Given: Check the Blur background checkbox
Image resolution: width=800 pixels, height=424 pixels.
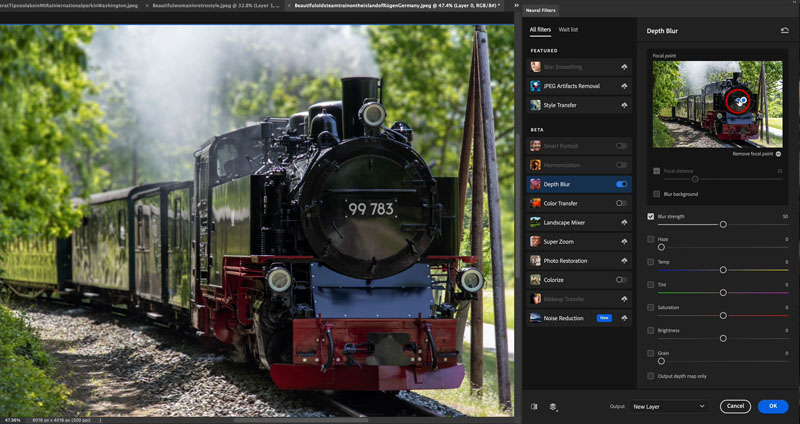Looking at the screenshot, I should pyautogui.click(x=657, y=194).
